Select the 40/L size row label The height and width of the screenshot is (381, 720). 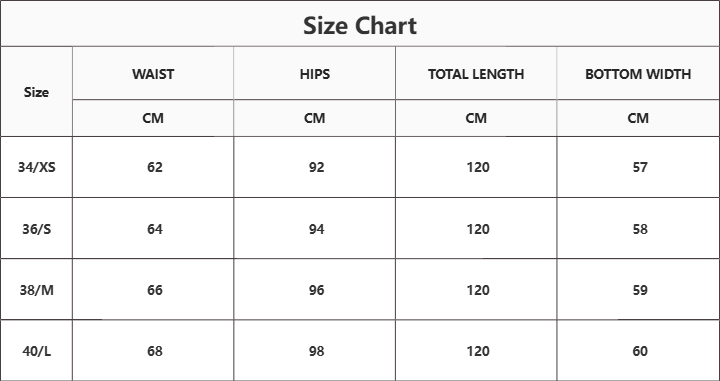[37, 351]
